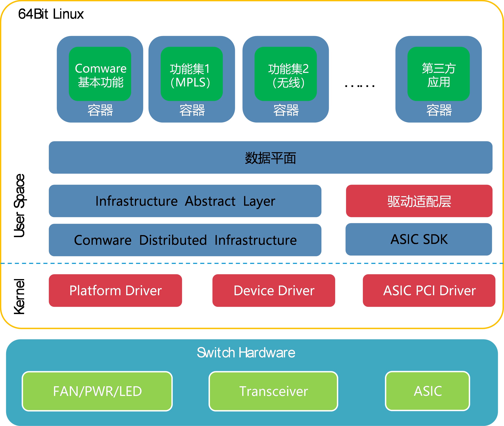Click the vertical Kernel label

[19, 297]
